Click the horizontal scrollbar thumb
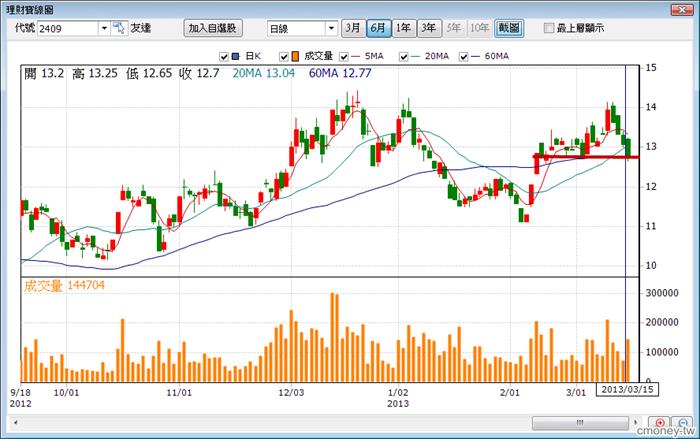The image size is (700, 439). coord(581,422)
